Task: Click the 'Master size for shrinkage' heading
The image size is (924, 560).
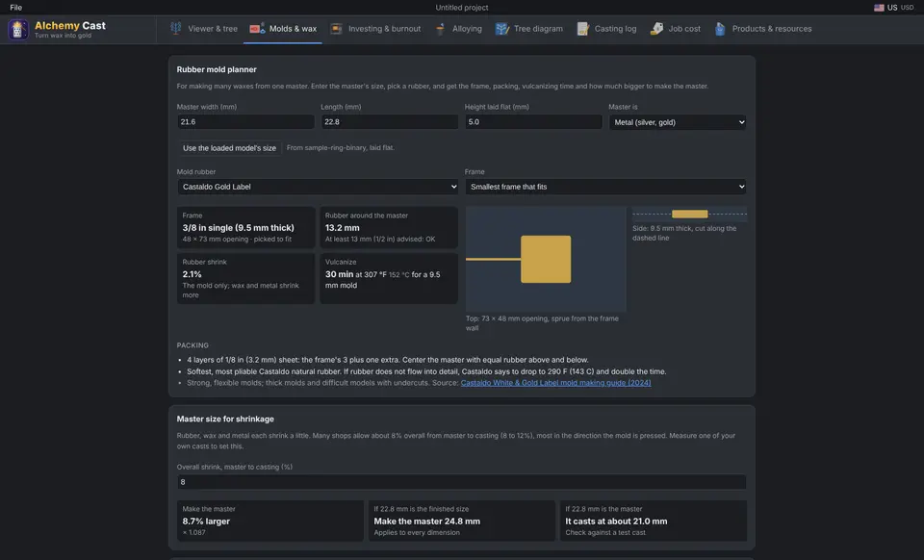Action: point(225,420)
